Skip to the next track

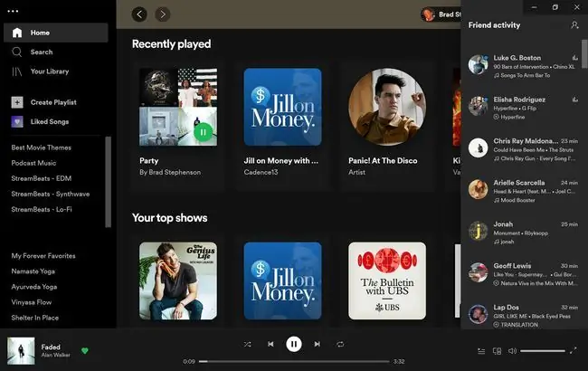click(318, 344)
